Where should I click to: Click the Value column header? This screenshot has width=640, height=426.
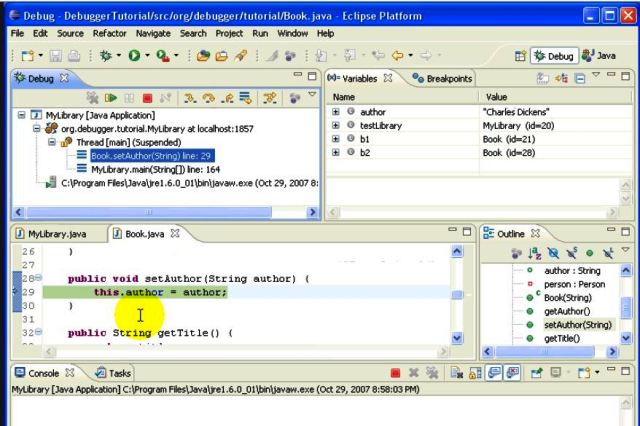coord(555,97)
